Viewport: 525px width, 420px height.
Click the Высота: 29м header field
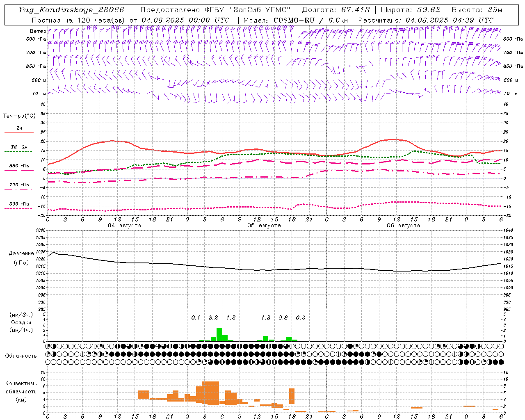[477, 10]
